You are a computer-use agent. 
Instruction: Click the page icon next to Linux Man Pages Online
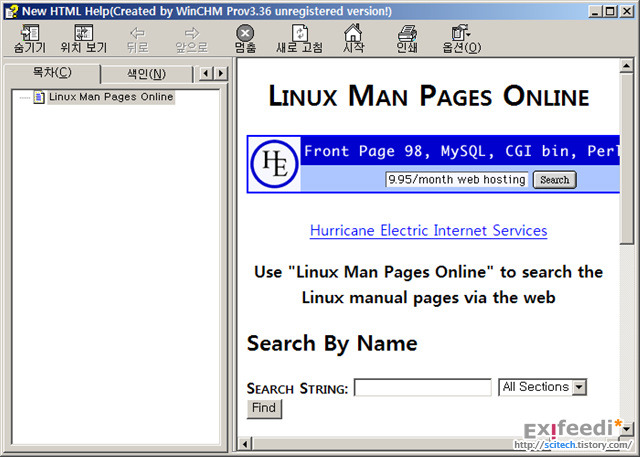pyautogui.click(x=39, y=97)
